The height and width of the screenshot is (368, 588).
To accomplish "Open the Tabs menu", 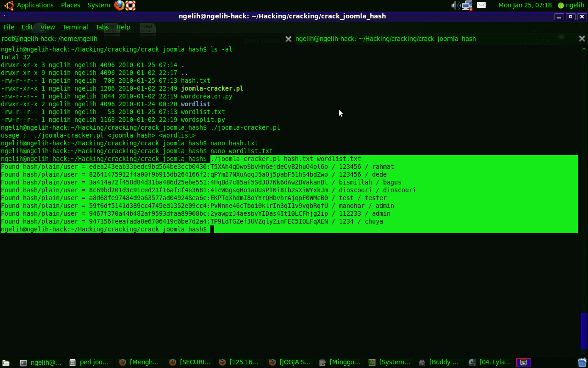I will click(102, 27).
